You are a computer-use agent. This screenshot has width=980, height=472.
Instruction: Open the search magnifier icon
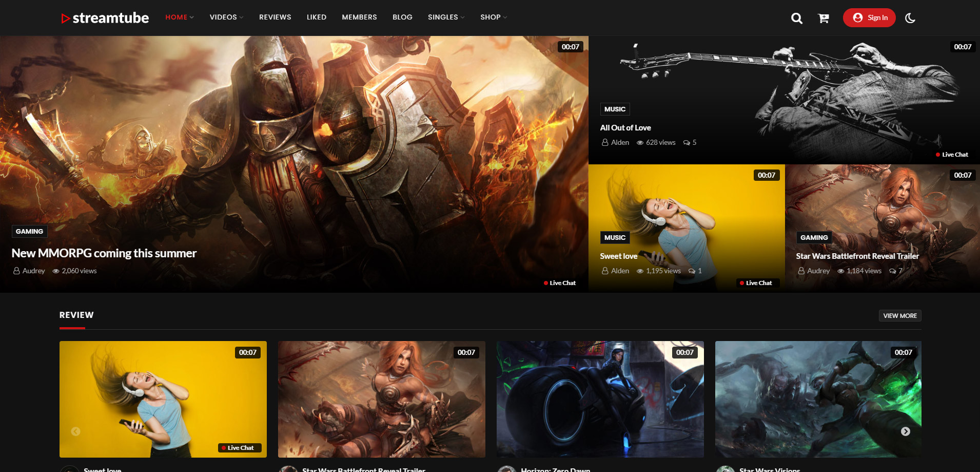(796, 18)
